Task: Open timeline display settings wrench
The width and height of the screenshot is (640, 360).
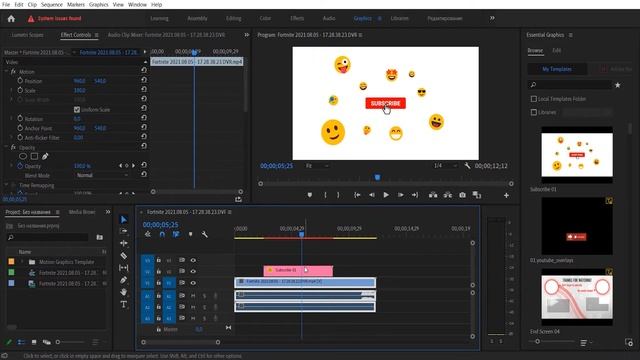Action: [204, 234]
